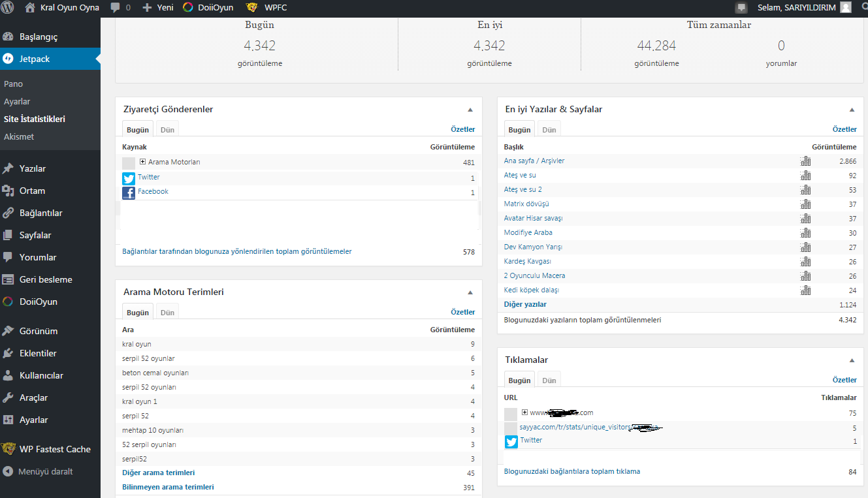Expand the Arama Motorları row
Image resolution: width=868 pixels, height=498 pixels.
point(142,162)
